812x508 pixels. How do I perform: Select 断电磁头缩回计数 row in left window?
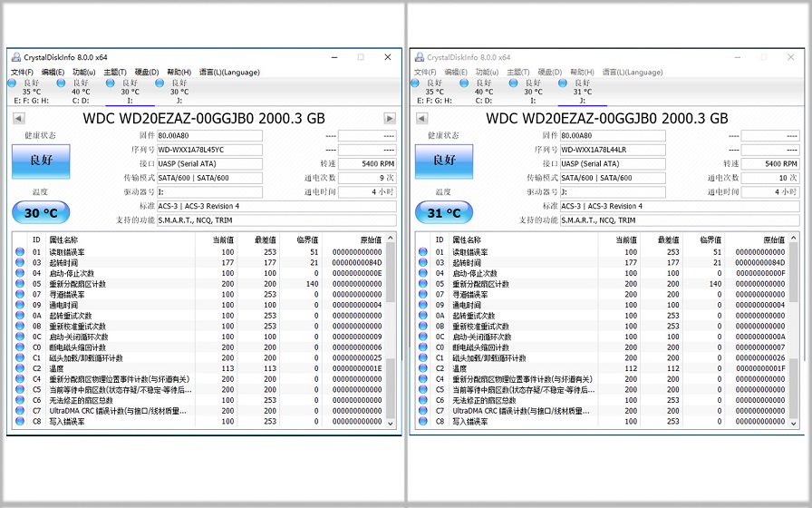[x=198, y=347]
